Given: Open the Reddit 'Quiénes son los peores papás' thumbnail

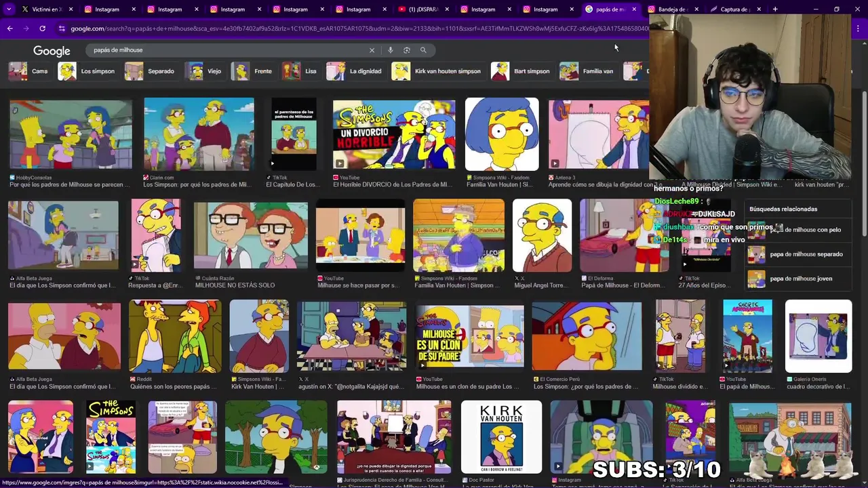Looking at the screenshot, I should pyautogui.click(x=175, y=336).
